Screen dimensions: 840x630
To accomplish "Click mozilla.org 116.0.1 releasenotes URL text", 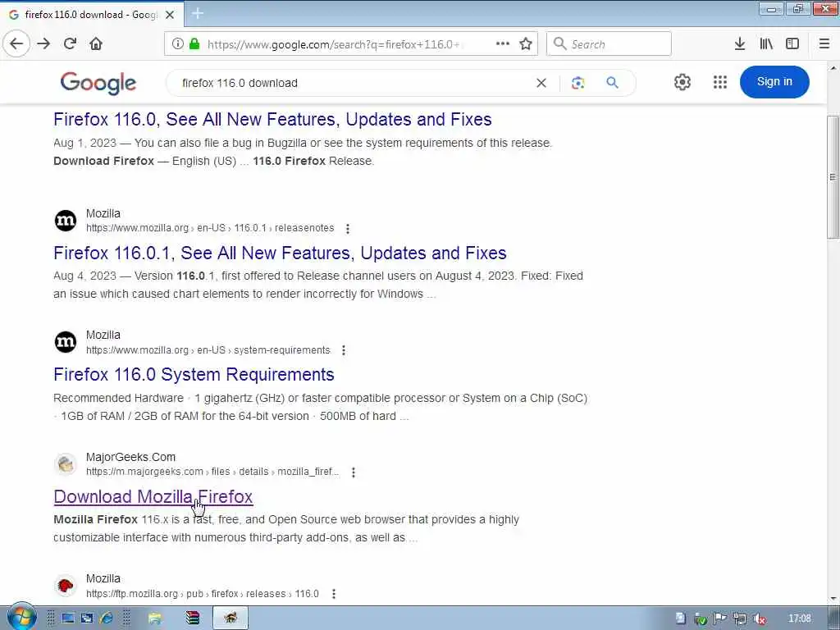I will [x=210, y=228].
